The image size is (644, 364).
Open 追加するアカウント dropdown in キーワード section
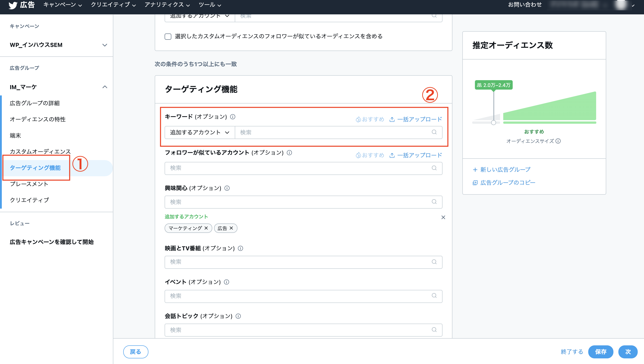point(199,132)
